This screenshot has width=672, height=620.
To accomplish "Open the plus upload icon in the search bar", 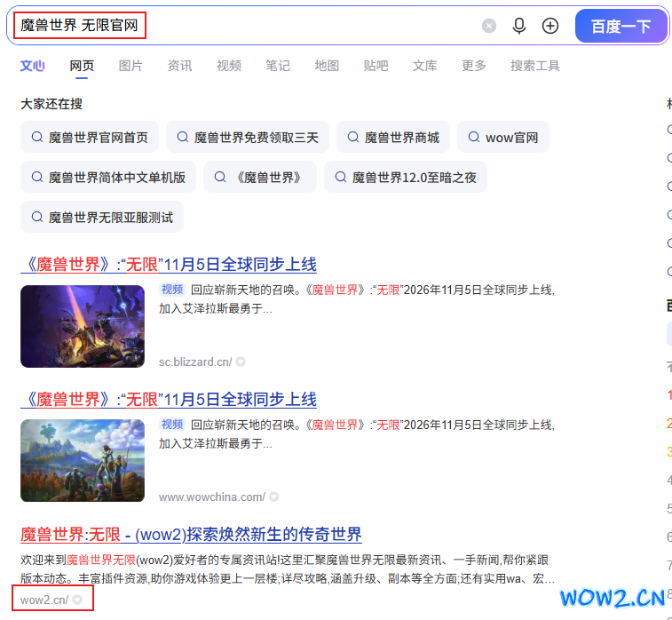I will click(550, 26).
